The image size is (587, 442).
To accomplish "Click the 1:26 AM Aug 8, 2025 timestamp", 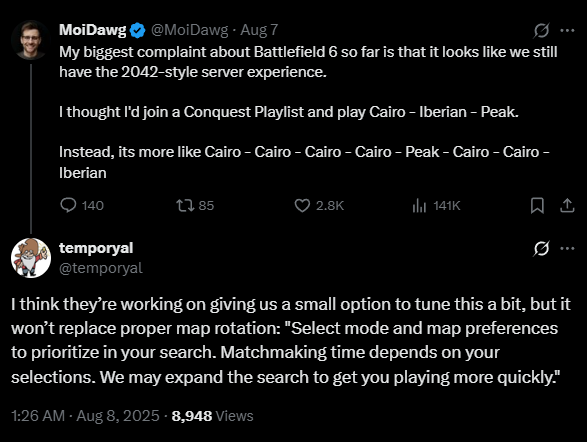I will pyautogui.click(x=85, y=416).
